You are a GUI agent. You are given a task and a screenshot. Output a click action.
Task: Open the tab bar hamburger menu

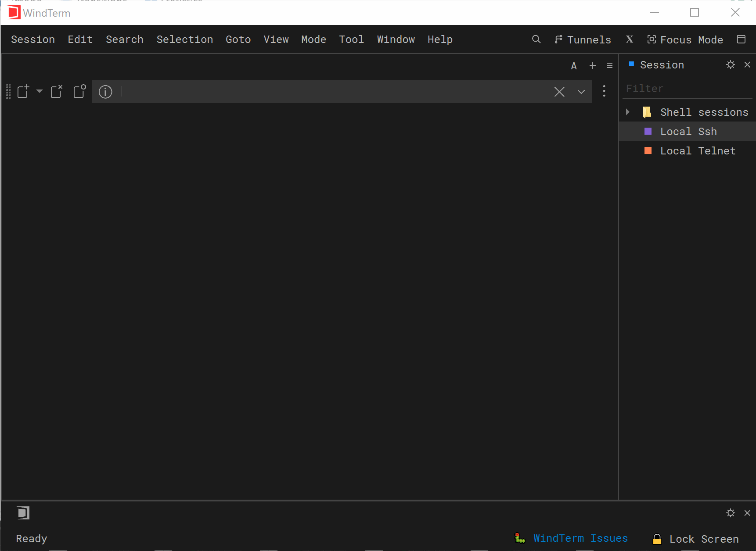tap(609, 65)
